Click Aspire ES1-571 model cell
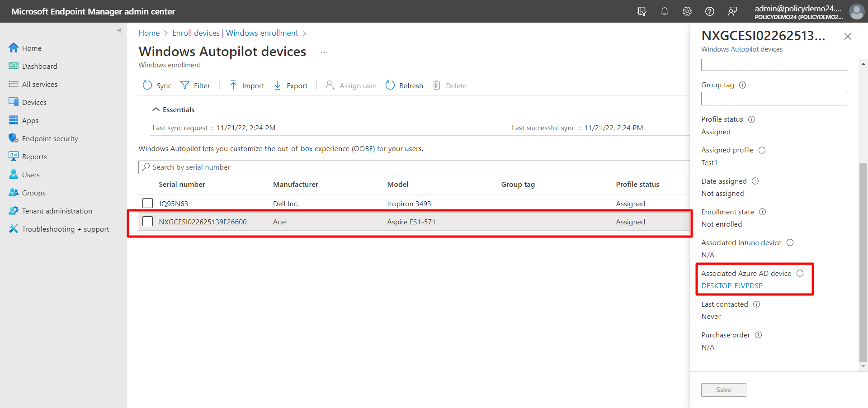The width and height of the screenshot is (868, 408). 411,222
